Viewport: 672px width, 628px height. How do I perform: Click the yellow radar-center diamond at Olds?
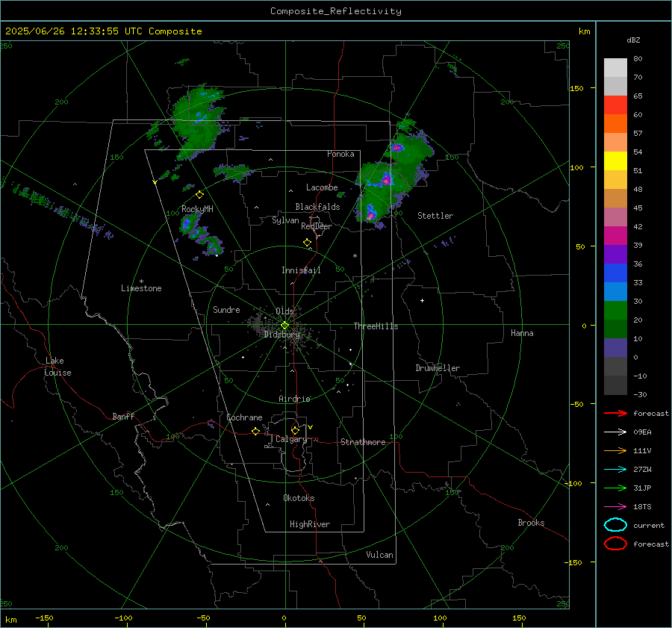pyautogui.click(x=284, y=326)
